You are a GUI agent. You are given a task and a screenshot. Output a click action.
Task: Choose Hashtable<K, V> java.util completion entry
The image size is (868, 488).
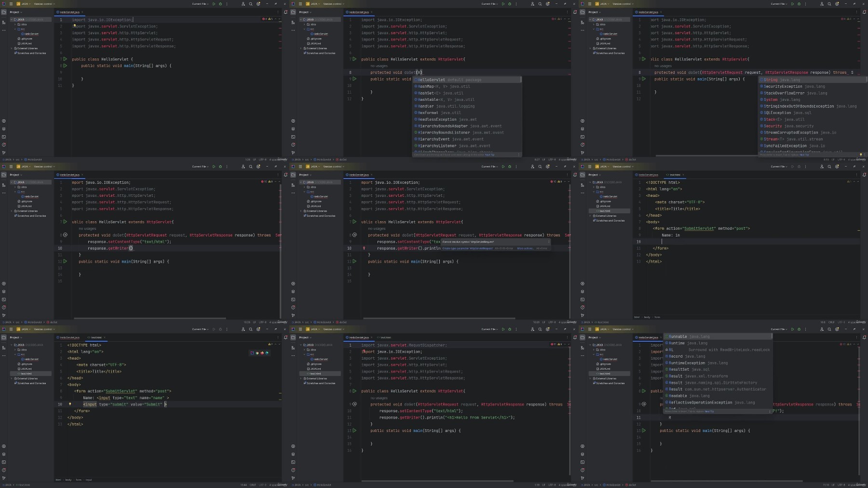tap(467, 99)
